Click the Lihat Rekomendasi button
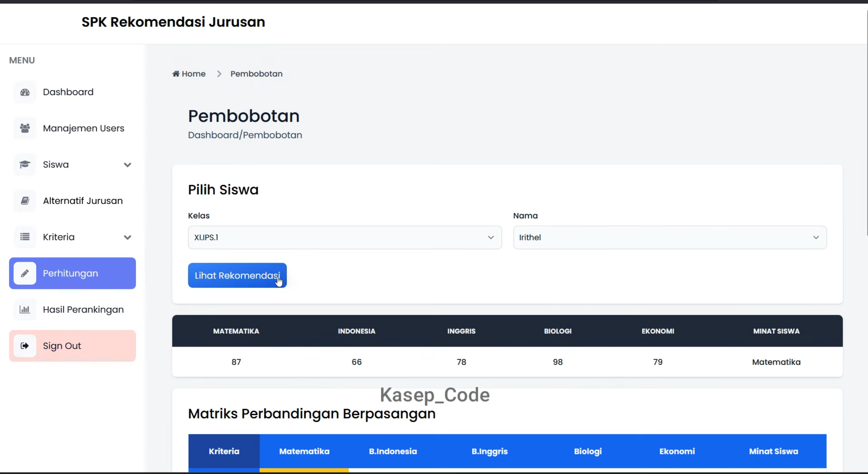Viewport: 868px width, 474px height. (237, 275)
